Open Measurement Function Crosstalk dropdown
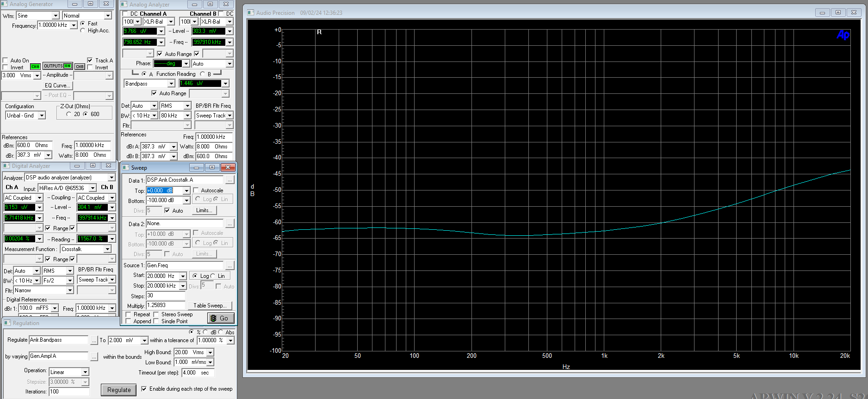Image resolution: width=868 pixels, height=399 pixels. [x=107, y=249]
